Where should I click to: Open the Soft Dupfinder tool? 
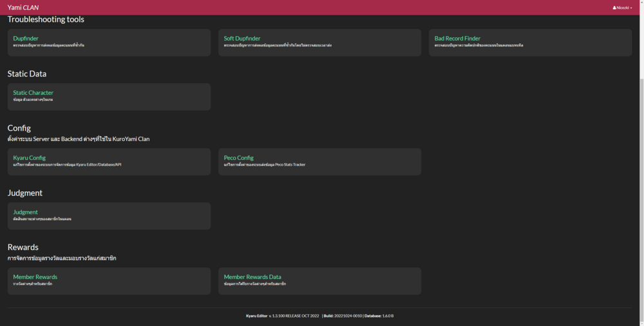(242, 39)
